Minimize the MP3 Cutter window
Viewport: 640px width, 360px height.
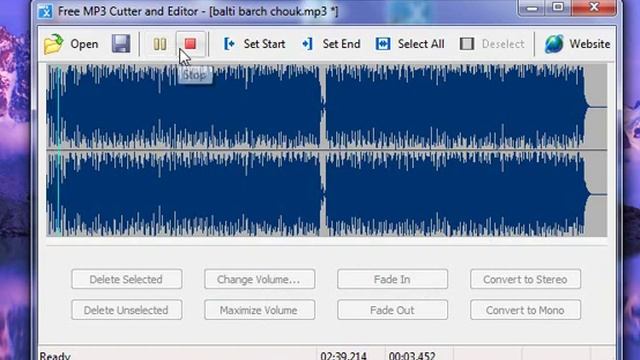coord(532,8)
